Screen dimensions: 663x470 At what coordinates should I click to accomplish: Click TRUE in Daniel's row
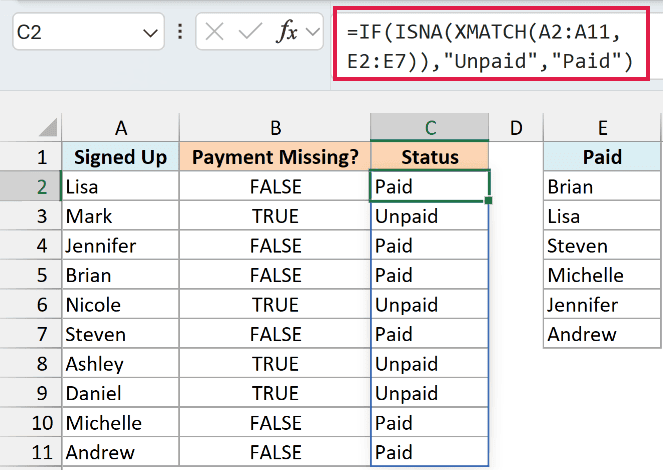(x=275, y=393)
